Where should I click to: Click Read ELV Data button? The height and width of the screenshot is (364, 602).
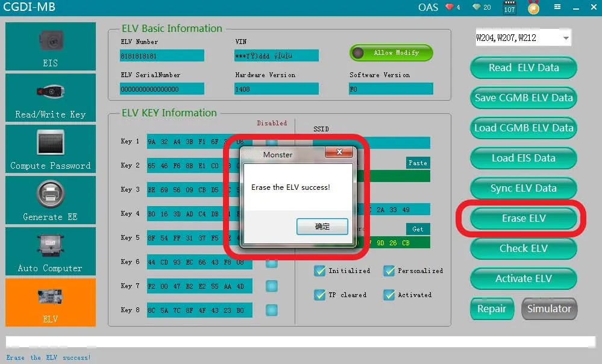pos(523,67)
